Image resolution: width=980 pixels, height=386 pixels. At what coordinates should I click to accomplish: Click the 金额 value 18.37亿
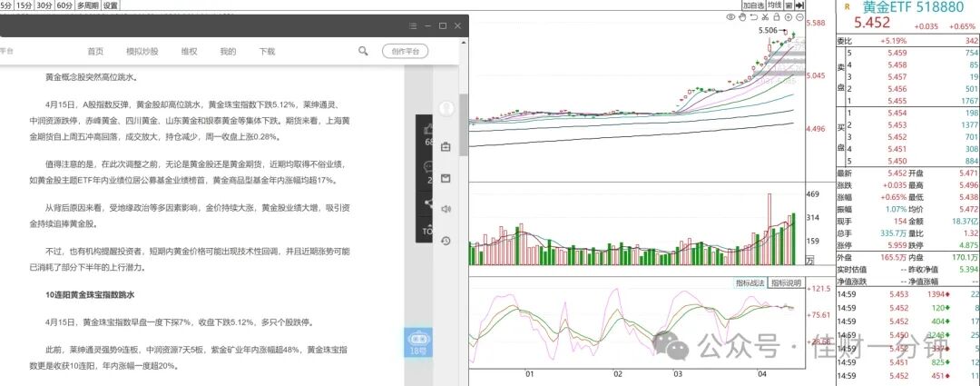(x=966, y=222)
